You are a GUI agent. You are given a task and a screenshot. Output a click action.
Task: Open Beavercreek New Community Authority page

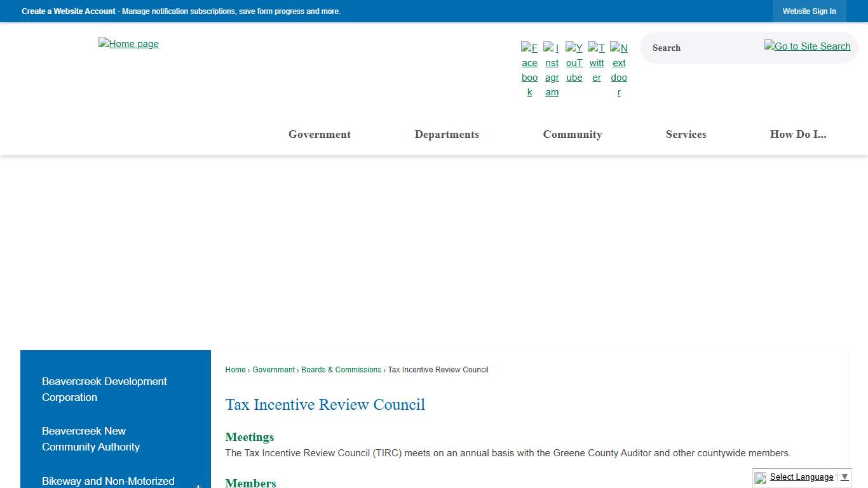point(90,439)
